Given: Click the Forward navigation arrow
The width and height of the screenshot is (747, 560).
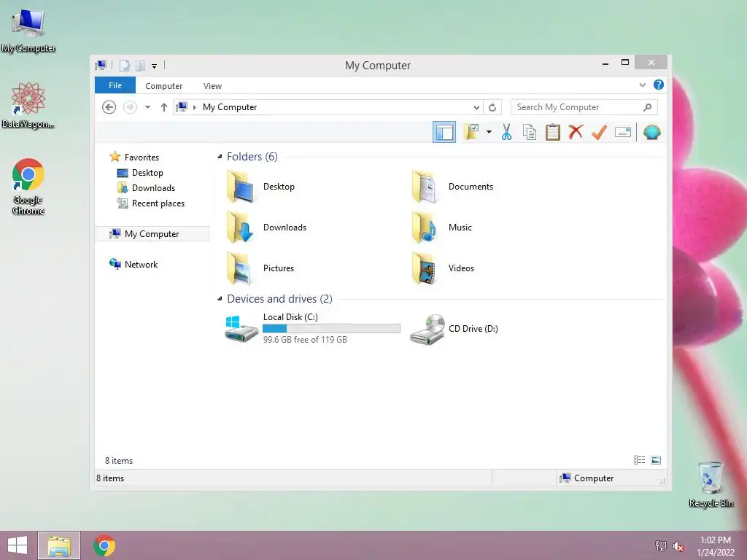Looking at the screenshot, I should (x=130, y=107).
